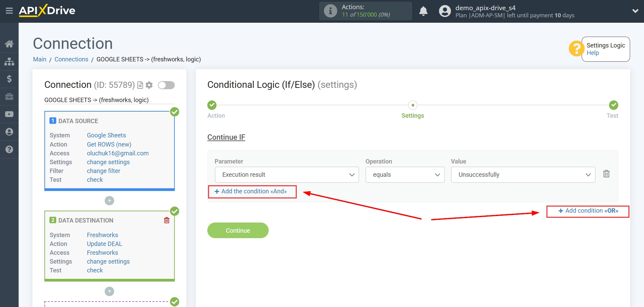The width and height of the screenshot is (644, 307).
Task: Open the billing dollar sidebar icon
Action: [9, 79]
